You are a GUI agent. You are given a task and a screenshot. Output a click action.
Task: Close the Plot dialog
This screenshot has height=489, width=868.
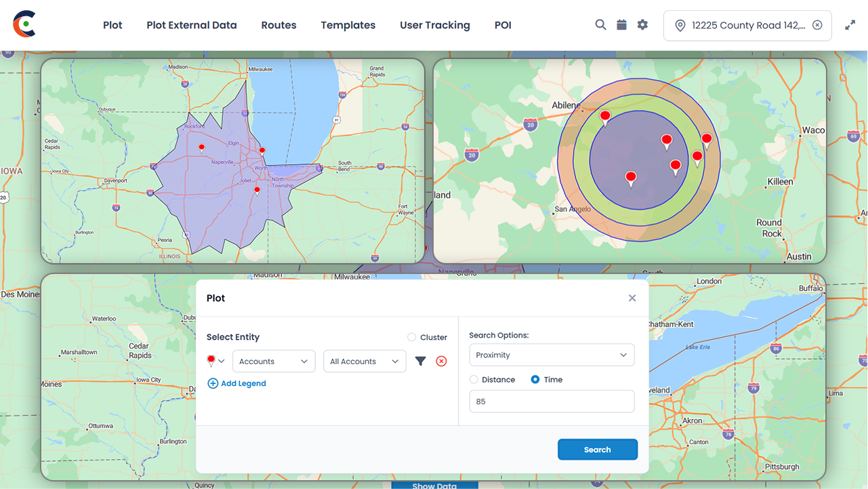pyautogui.click(x=632, y=298)
